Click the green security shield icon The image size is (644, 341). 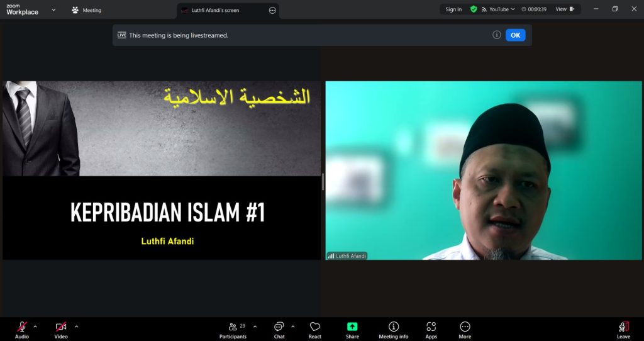(x=474, y=9)
